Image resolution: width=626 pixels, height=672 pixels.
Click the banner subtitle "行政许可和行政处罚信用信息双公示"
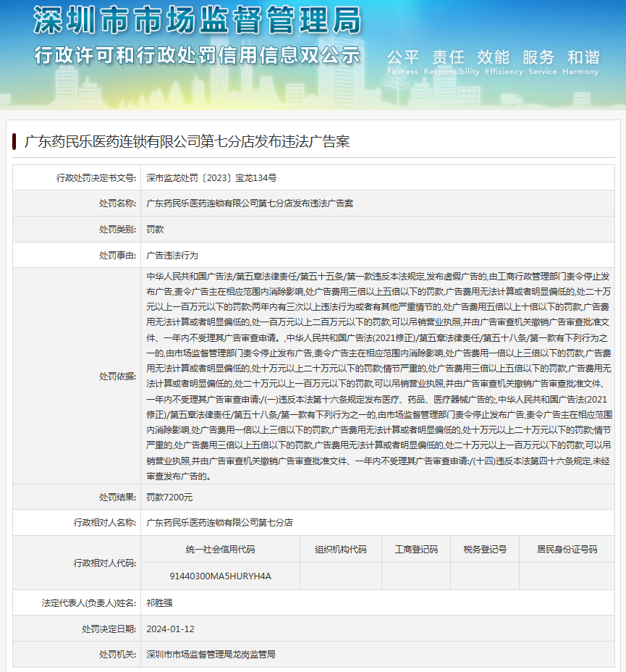tap(198, 56)
